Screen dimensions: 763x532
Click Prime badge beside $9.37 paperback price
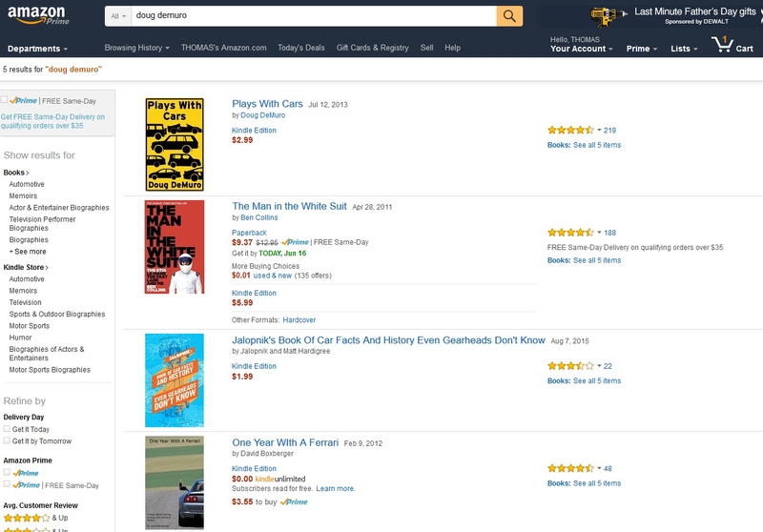pyautogui.click(x=295, y=242)
